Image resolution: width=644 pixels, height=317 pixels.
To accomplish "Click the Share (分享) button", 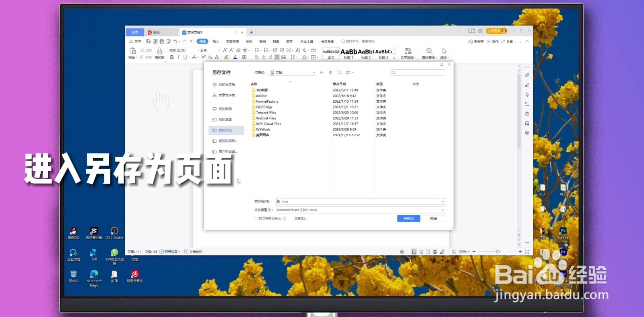I will tap(507, 41).
